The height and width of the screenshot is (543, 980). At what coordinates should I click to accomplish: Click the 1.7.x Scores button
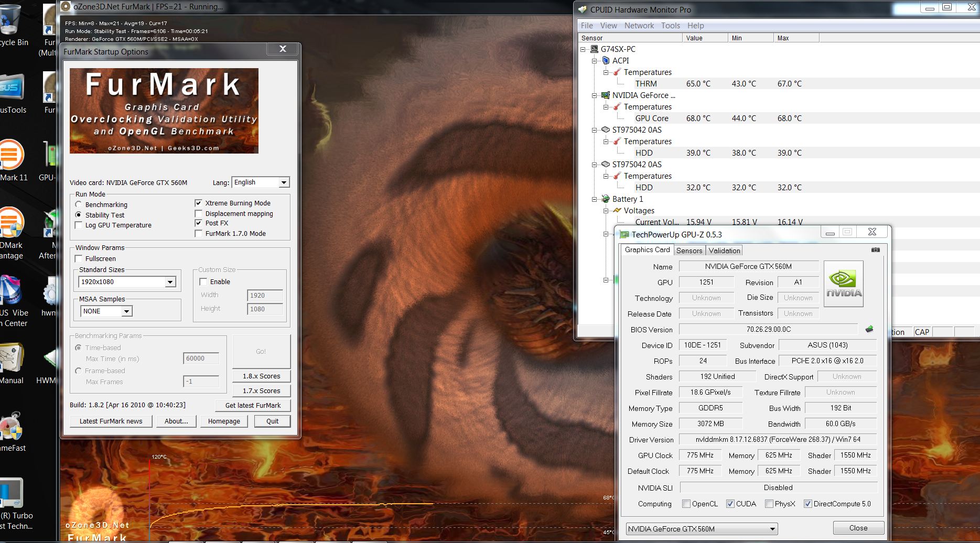(x=261, y=390)
